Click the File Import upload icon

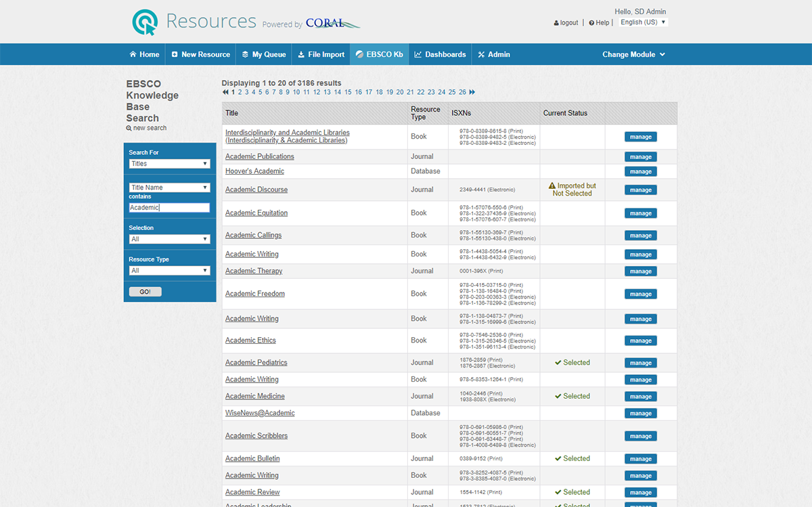(301, 55)
